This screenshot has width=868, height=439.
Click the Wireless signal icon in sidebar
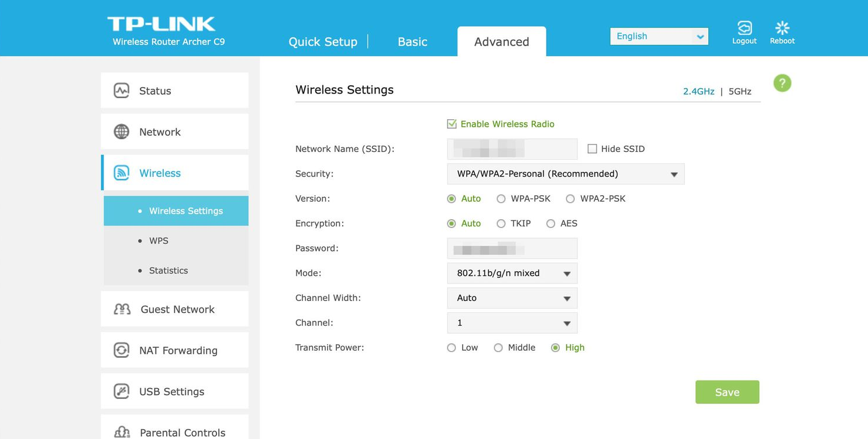[x=121, y=172]
